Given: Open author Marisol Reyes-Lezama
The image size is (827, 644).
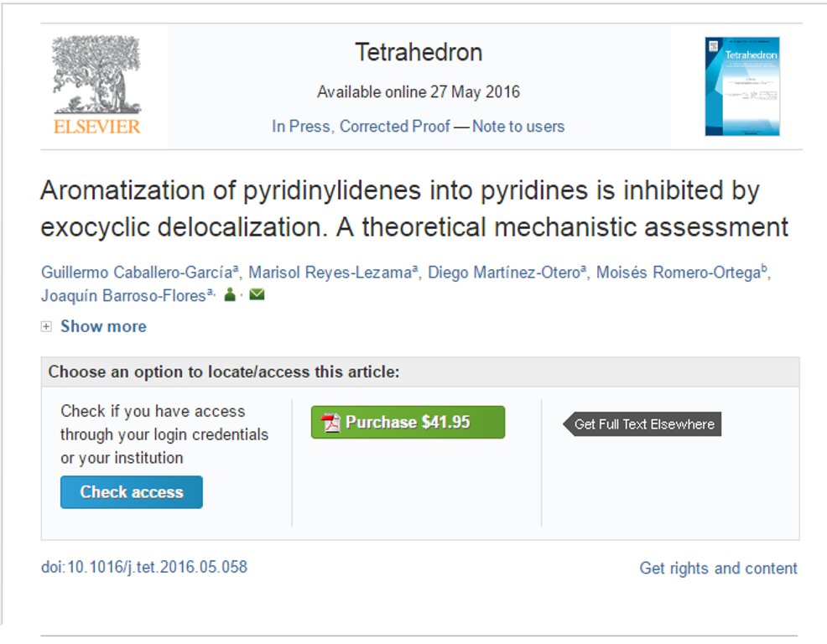Looking at the screenshot, I should 330,273.
